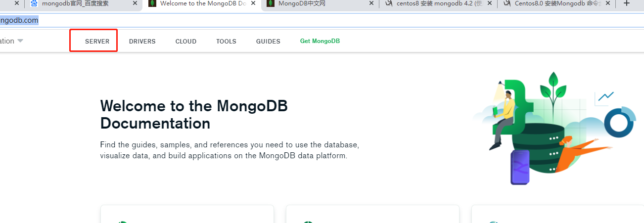Image resolution: width=644 pixels, height=223 pixels.
Task: Switch to the Centos8.0 安装Mongodb tab
Action: [557, 3]
